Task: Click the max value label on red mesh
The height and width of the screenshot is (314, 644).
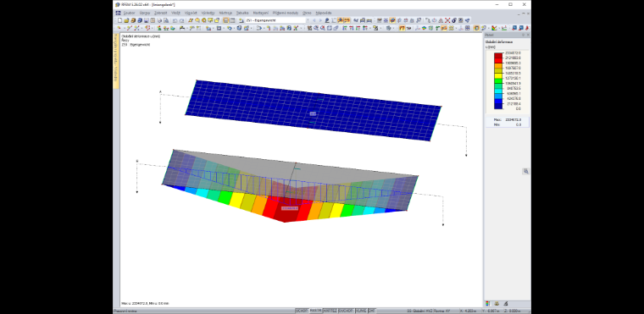Action: click(290, 208)
